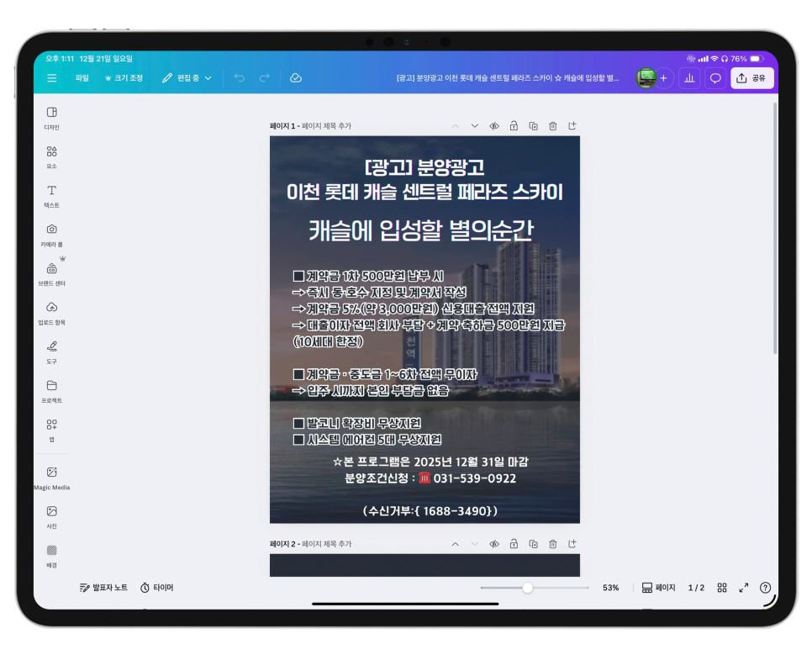The width and height of the screenshot is (812, 660).
Task: Select the phone number 031-539-0922 text
Action: [x=474, y=478]
